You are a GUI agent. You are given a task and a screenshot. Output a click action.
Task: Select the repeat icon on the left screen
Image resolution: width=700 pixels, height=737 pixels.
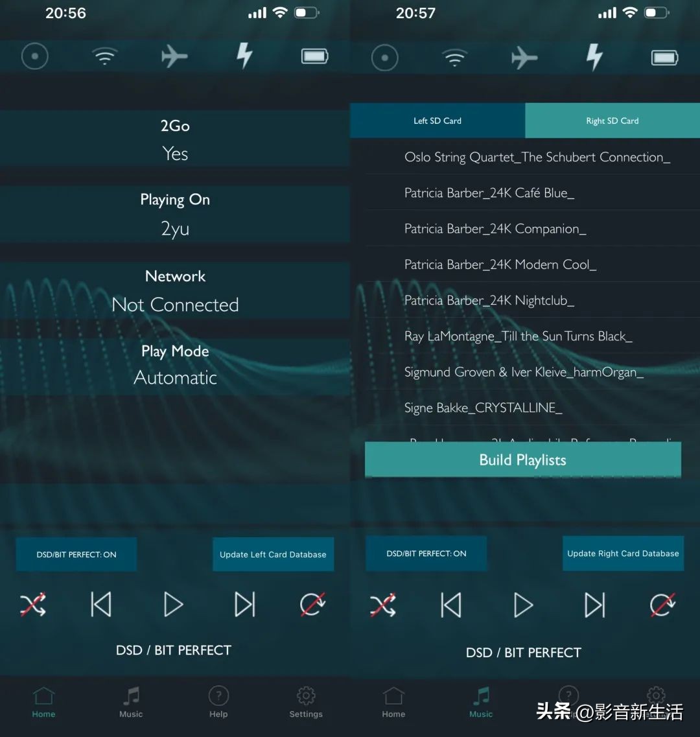313,604
